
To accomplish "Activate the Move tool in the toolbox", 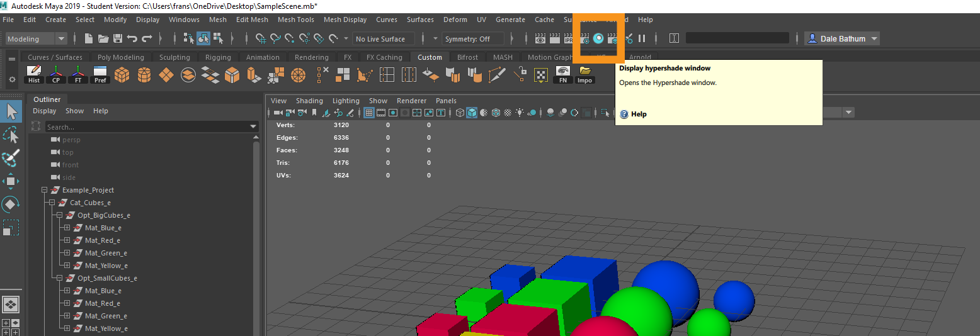I will 11,181.
